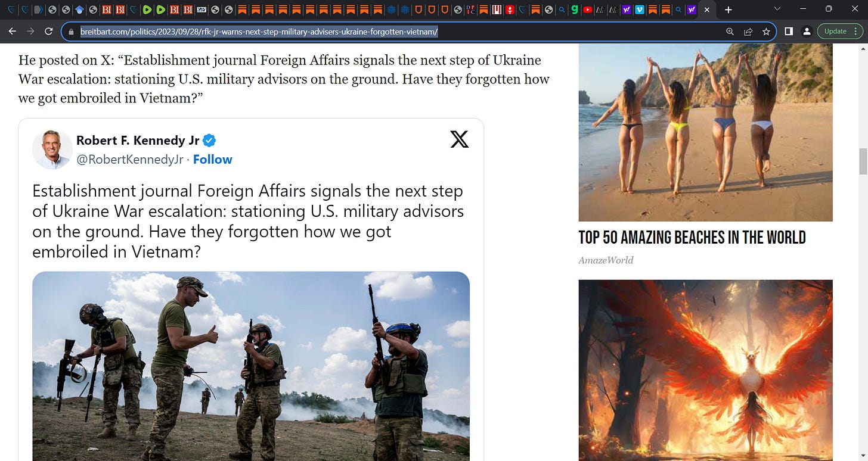This screenshot has width=868, height=461.
Task: Switch to the YouTube tab
Action: click(x=588, y=10)
